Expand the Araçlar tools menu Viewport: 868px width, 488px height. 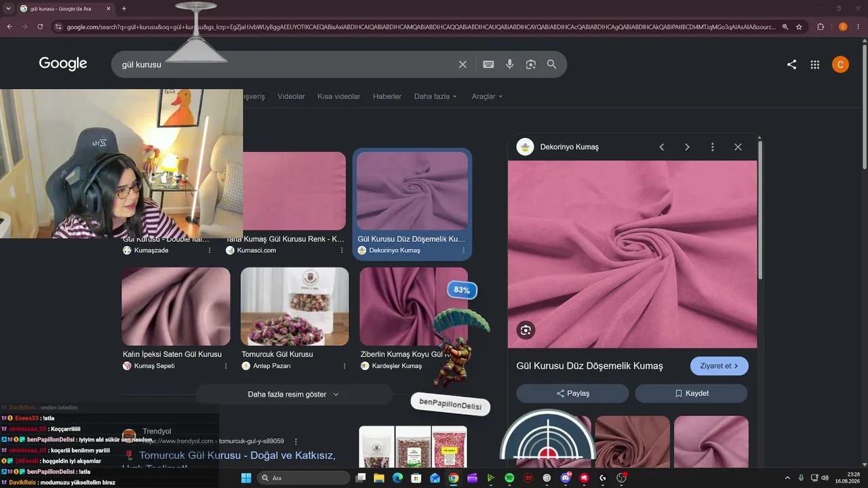click(487, 96)
